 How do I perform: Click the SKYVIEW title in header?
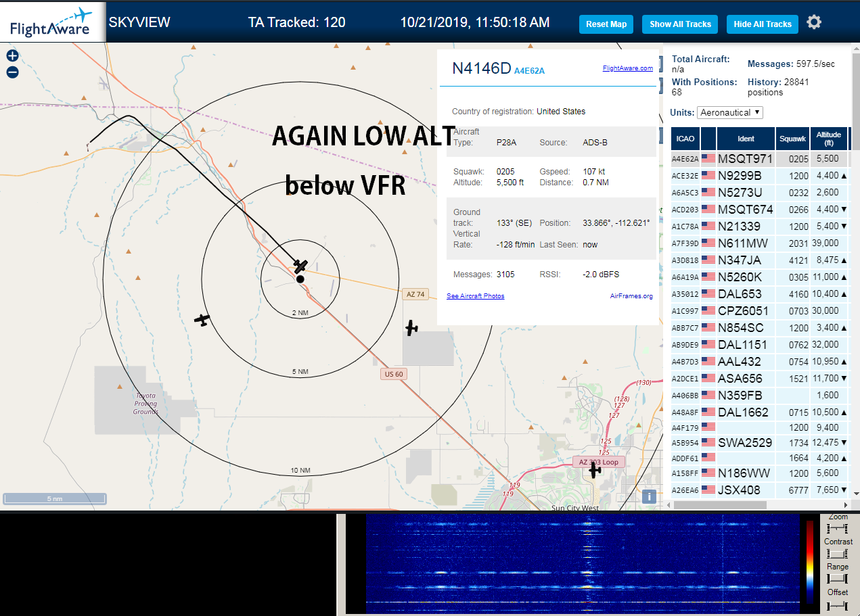coord(139,22)
